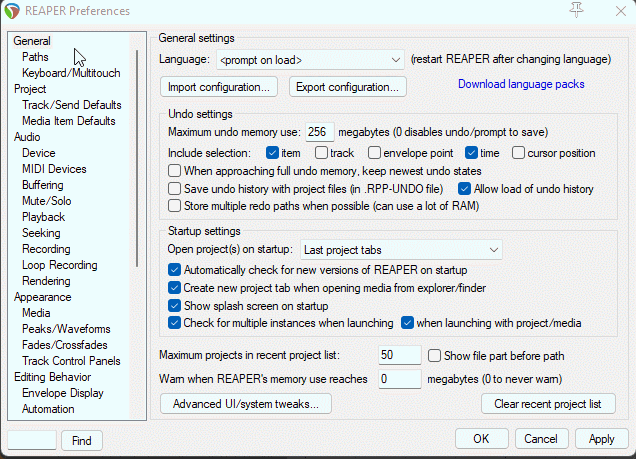The image size is (636, 459).
Task: Confirm preferences with OK
Action: 481,439
